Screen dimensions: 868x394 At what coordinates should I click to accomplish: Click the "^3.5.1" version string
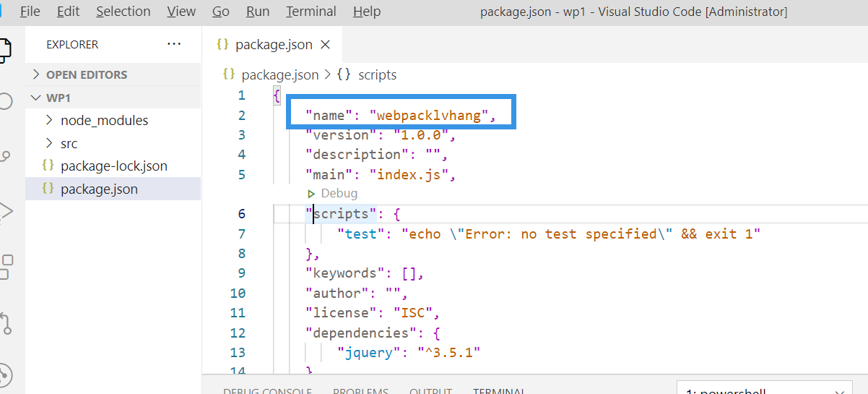pyautogui.click(x=449, y=354)
